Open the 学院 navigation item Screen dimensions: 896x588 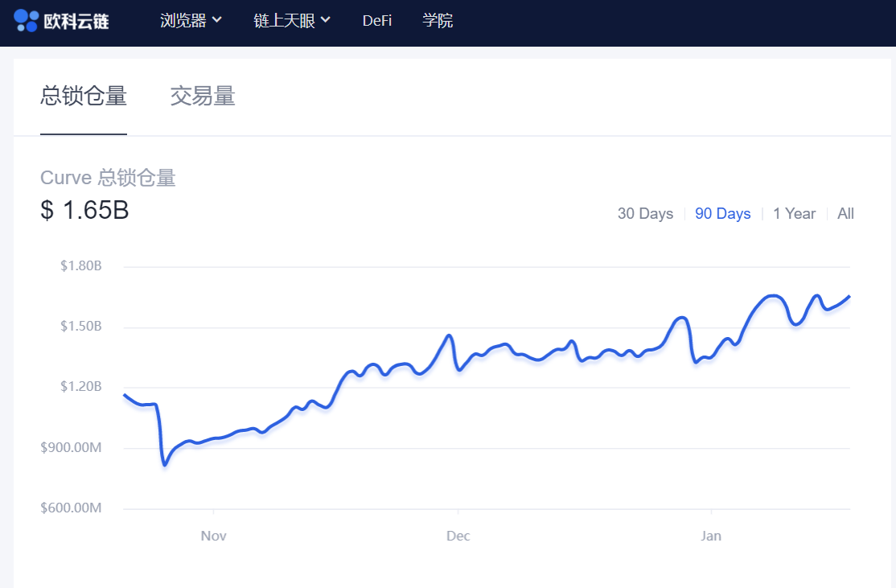click(x=438, y=21)
